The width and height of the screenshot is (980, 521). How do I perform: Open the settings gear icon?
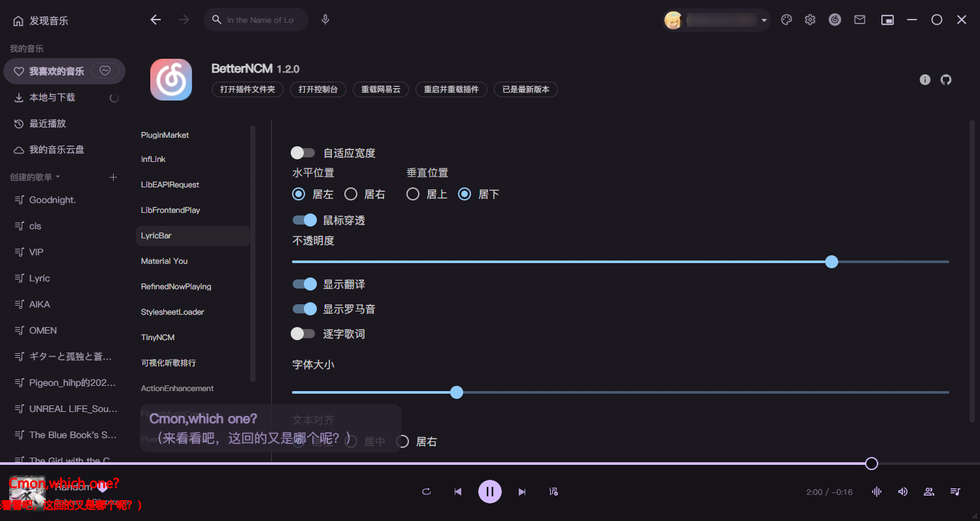pos(810,20)
